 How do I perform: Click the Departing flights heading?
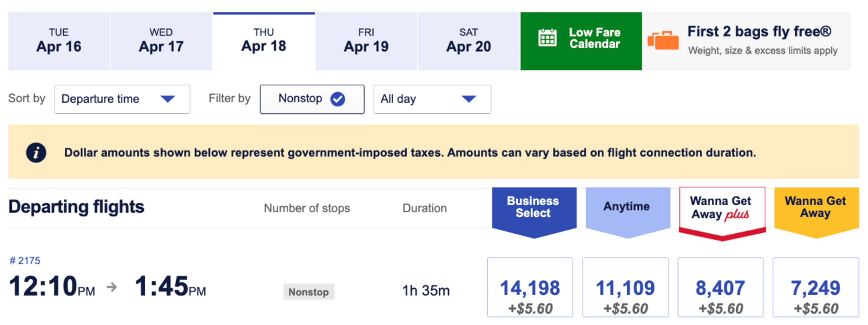76,207
